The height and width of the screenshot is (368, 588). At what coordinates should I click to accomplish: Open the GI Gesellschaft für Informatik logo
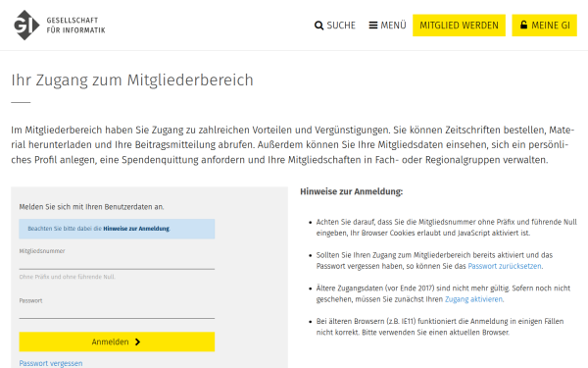(x=59, y=26)
